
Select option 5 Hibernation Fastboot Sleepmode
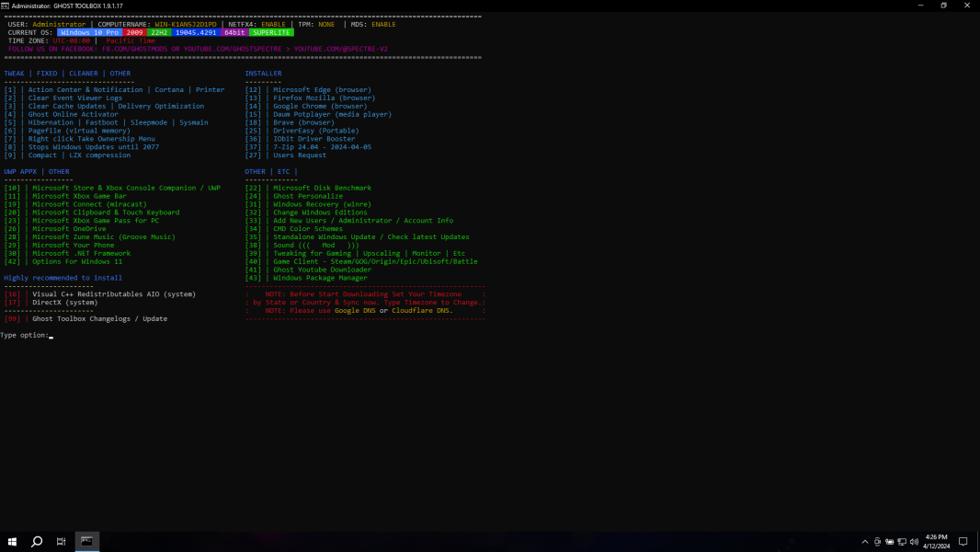107,122
